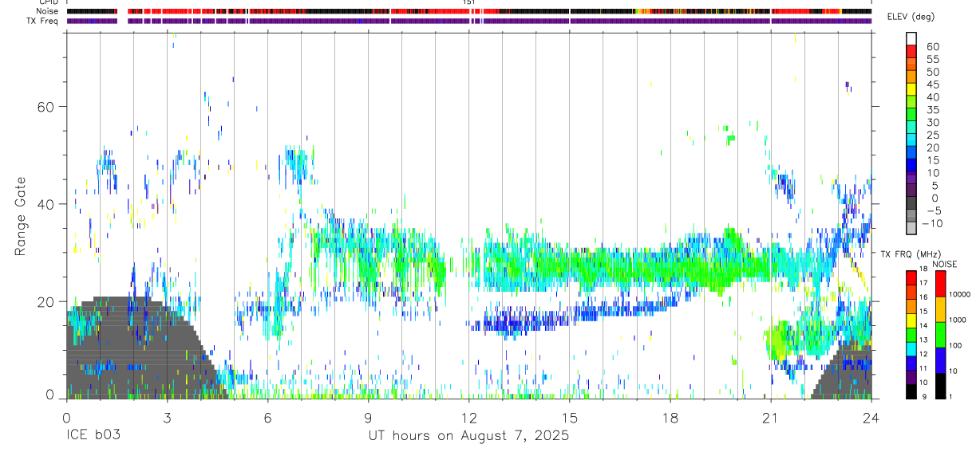Click the '21' tick on UT hours axis
The width and height of the screenshot is (980, 452).
(x=770, y=418)
